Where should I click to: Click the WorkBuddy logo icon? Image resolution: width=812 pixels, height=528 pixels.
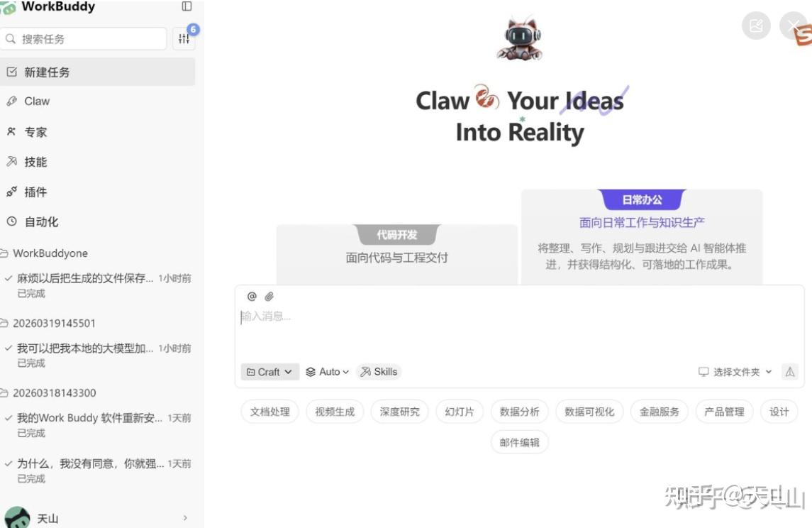tap(8, 7)
